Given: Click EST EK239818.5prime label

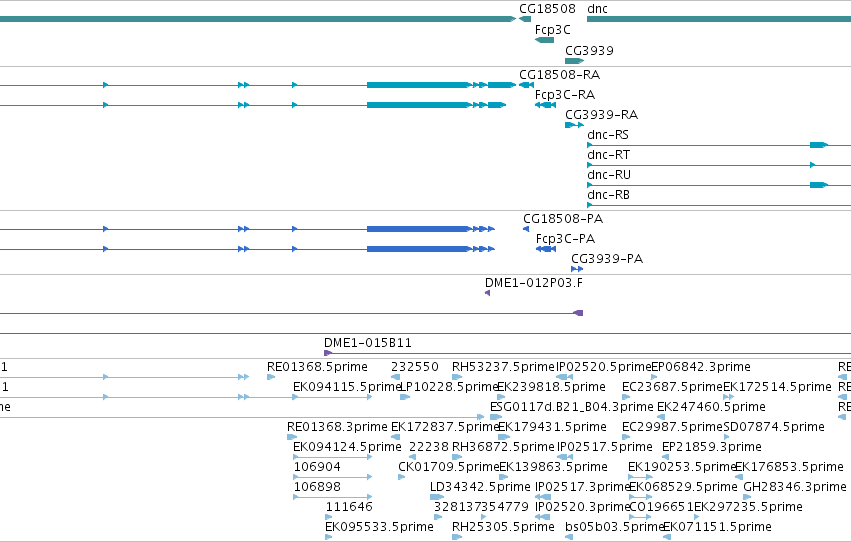Looking at the screenshot, I should [551, 387].
